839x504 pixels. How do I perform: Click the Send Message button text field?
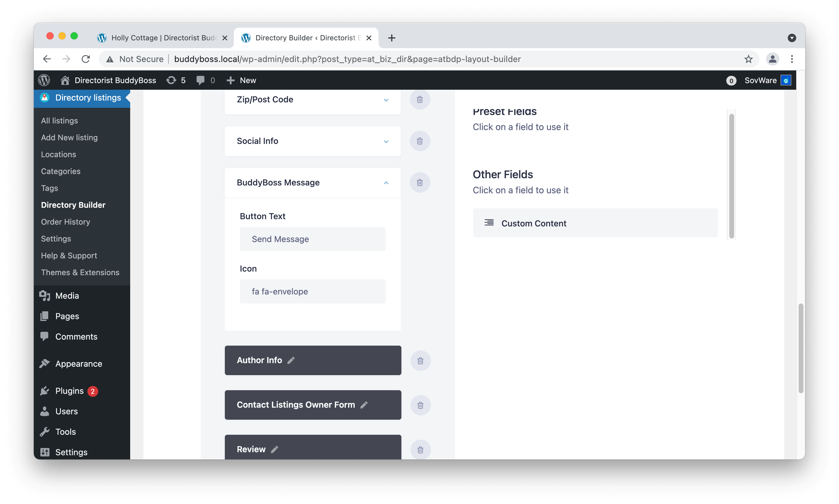point(313,239)
